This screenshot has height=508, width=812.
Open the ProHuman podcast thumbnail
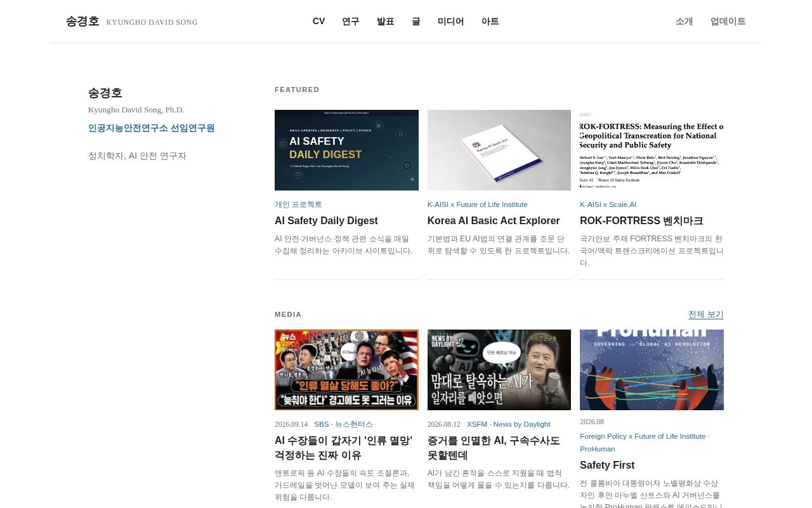652,370
